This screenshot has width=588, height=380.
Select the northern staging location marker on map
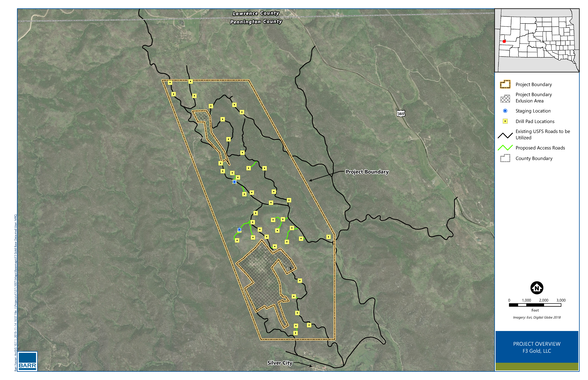[x=234, y=182]
